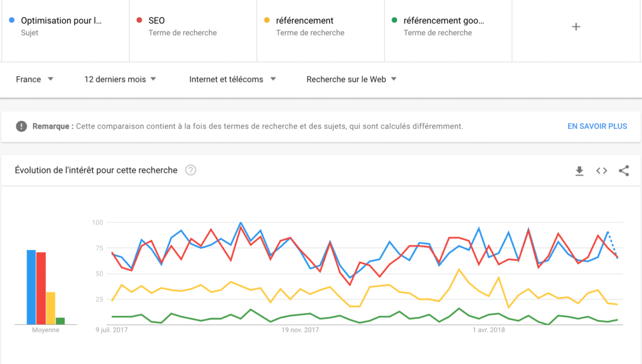
Task: Click the Remarque warning icon
Action: [21, 126]
